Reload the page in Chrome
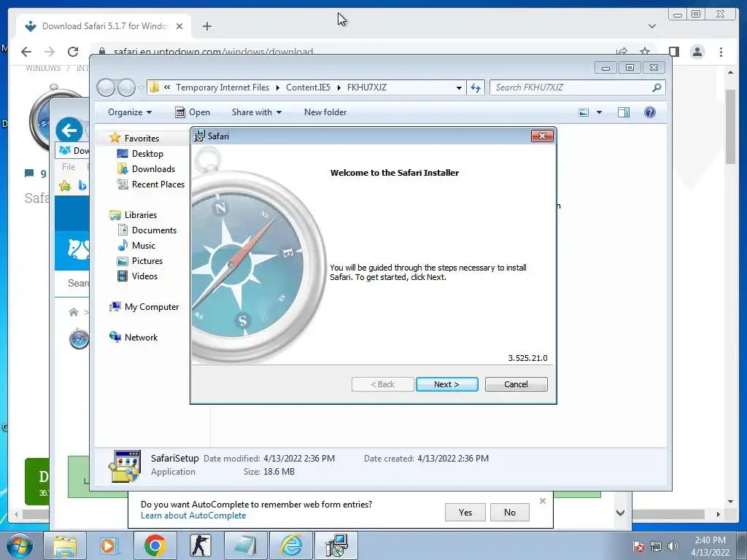Image resolution: width=747 pixels, height=560 pixels. click(x=73, y=52)
